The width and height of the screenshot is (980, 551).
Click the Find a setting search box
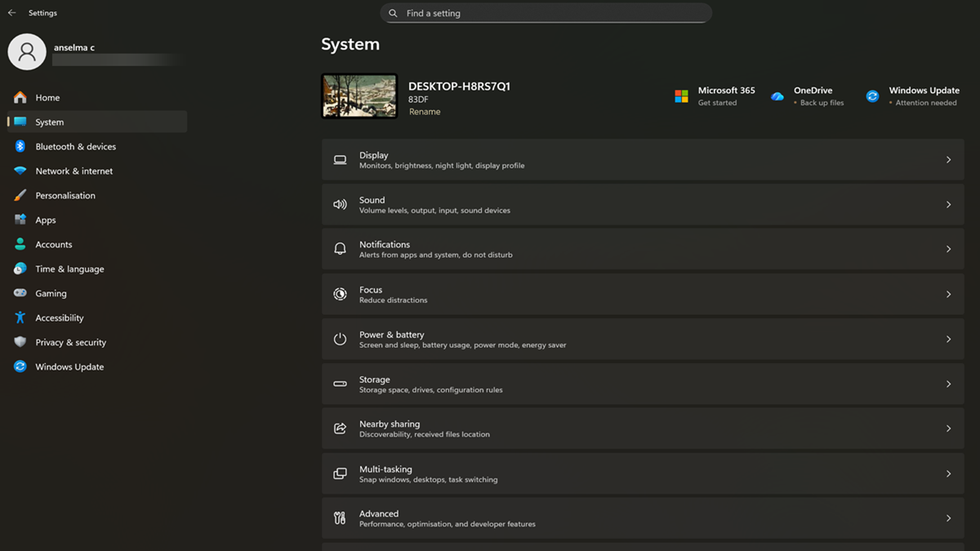tap(546, 13)
